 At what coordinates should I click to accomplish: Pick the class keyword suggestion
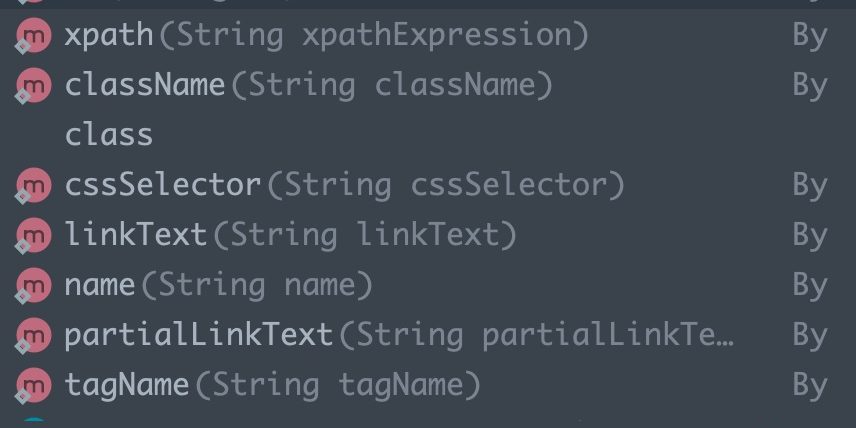(x=428, y=135)
